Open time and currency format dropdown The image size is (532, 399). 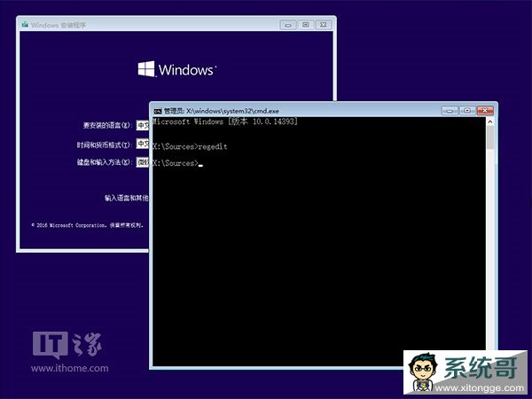click(143, 144)
